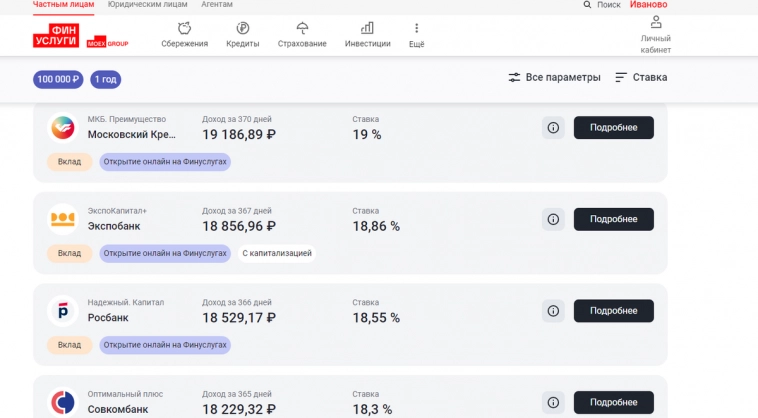Open the Кредиты loans section
Viewport: 758px width, 418px height.
pyautogui.click(x=242, y=35)
